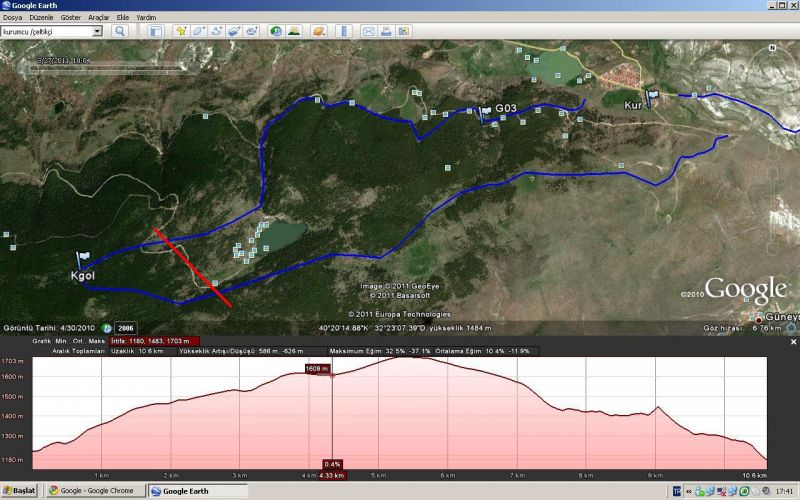
Task: Click the photo icon beside Kgol route crossing
Action: point(215,283)
